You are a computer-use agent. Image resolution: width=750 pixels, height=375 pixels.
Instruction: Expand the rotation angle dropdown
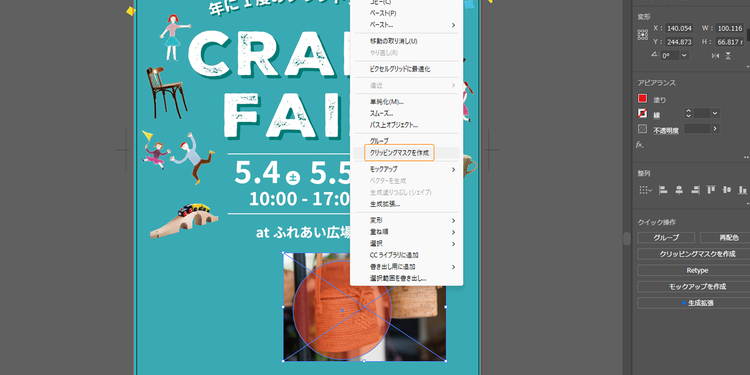(x=684, y=55)
